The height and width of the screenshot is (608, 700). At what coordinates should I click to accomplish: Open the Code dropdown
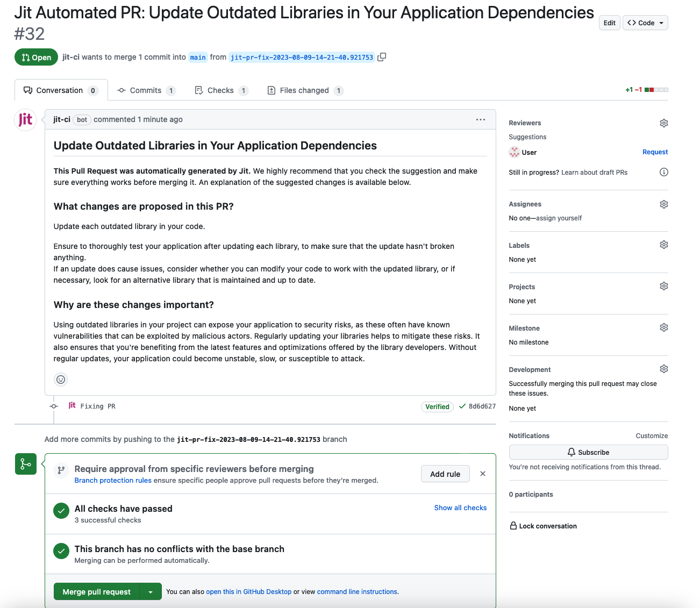coord(645,23)
